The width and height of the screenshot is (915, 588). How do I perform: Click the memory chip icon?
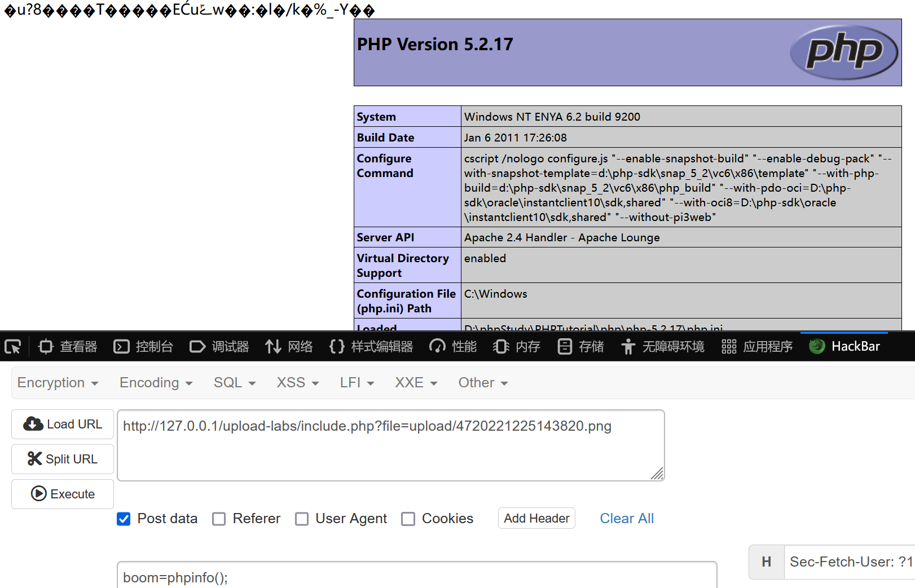click(x=501, y=346)
